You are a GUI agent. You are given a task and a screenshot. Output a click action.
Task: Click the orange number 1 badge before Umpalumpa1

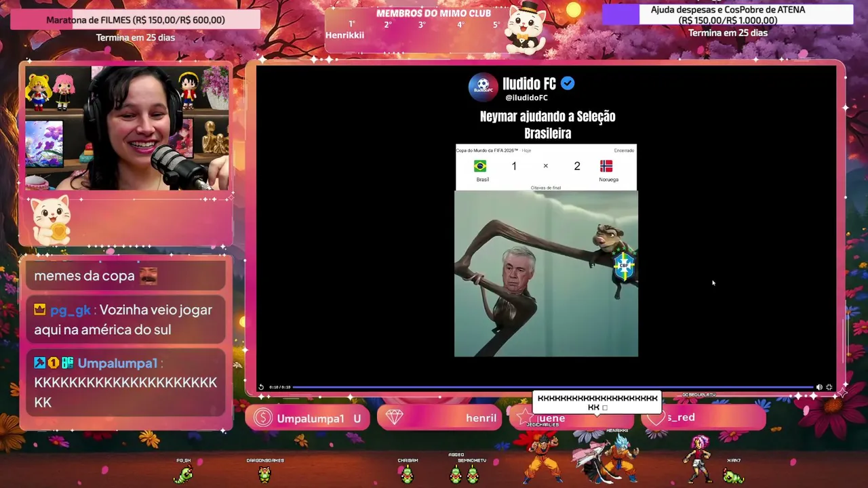point(54,363)
